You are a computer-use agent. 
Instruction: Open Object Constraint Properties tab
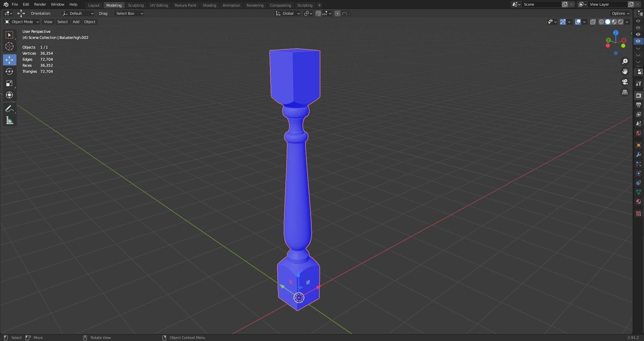coord(639,183)
